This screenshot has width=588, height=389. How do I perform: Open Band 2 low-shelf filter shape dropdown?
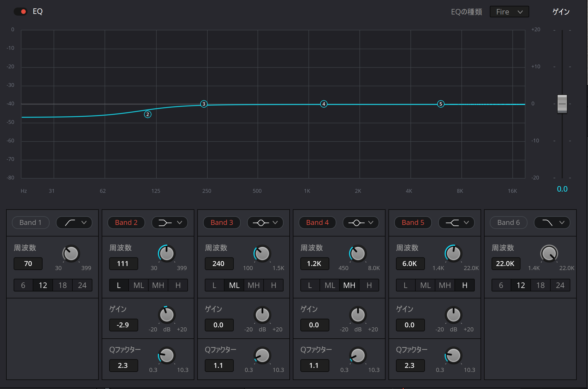coord(170,223)
